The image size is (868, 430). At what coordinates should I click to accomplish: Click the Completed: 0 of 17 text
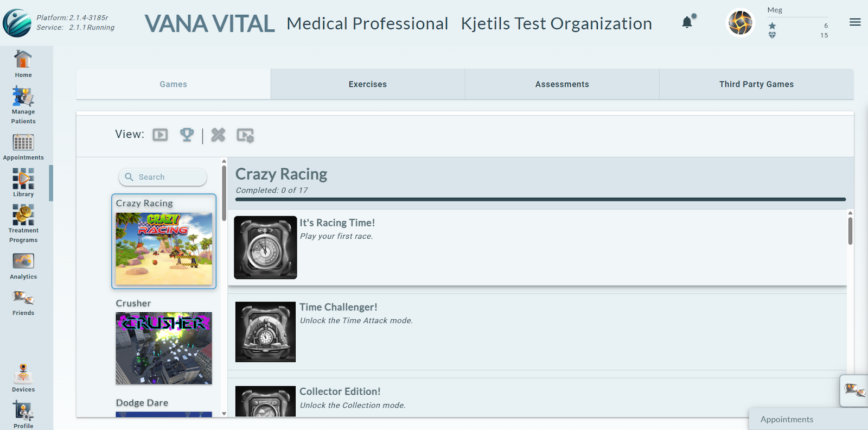[x=272, y=190]
